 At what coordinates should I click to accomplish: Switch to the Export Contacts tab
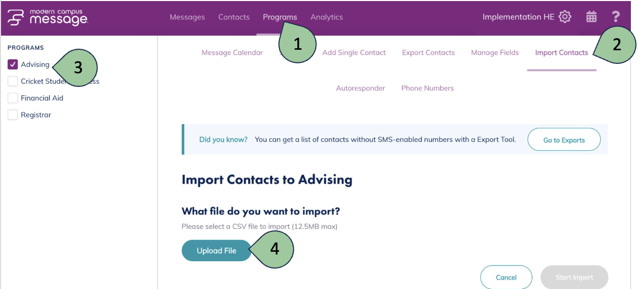tap(428, 52)
